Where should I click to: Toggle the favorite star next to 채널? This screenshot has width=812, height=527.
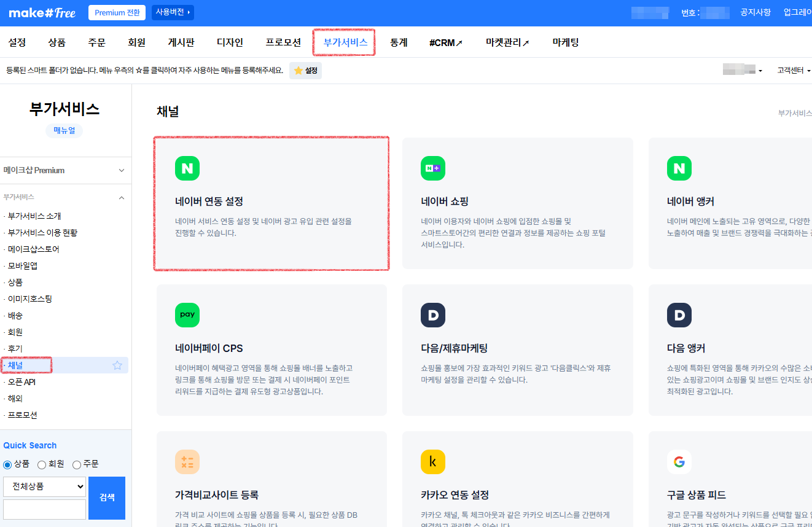tap(116, 364)
